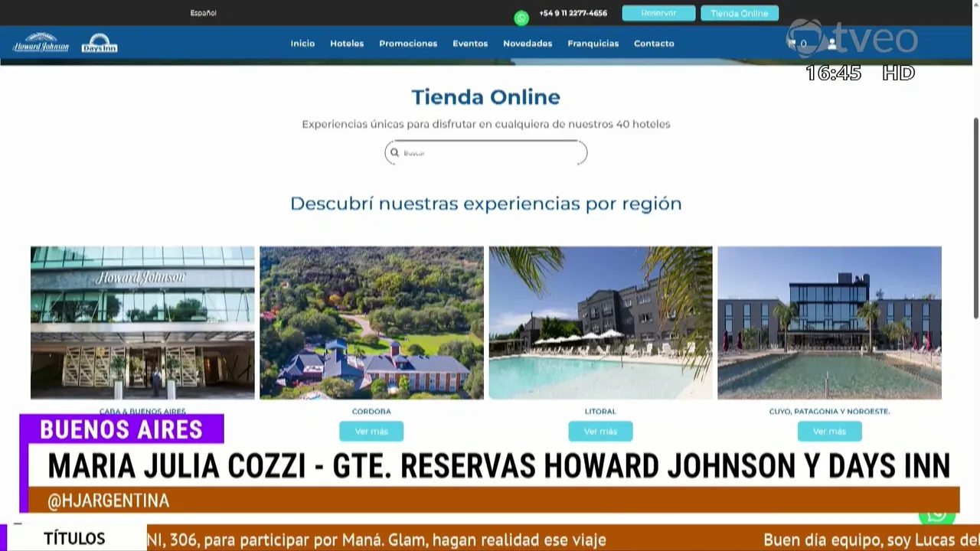
Task: Click the Howard Johnson logo
Action: click(x=41, y=43)
